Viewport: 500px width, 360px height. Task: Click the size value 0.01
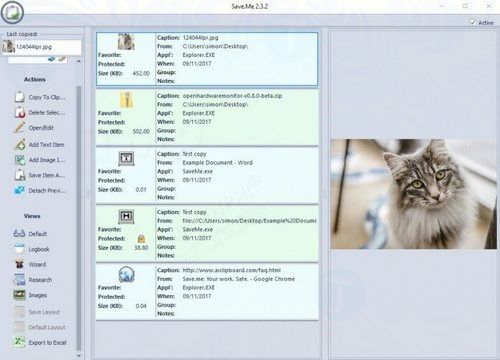click(x=141, y=189)
